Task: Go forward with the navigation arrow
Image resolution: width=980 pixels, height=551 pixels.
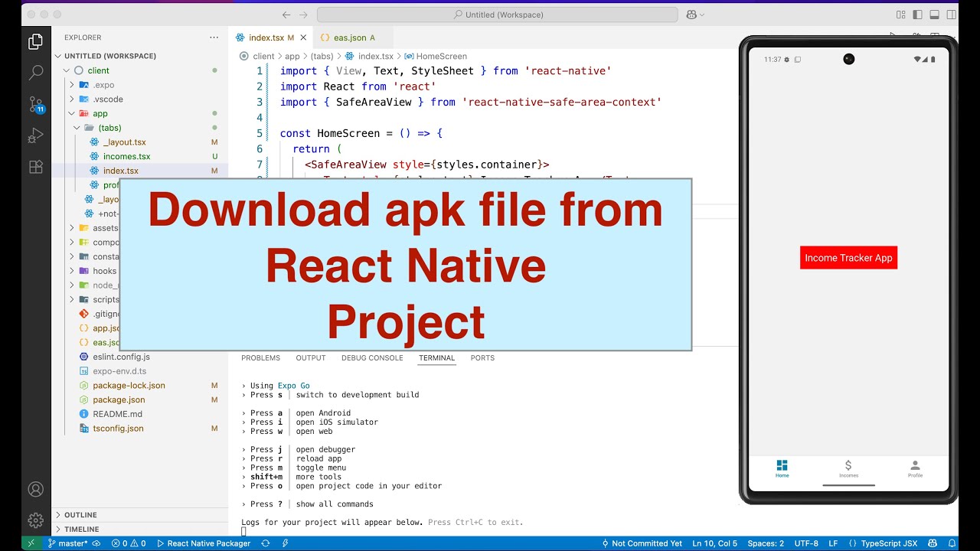Action: pos(305,15)
